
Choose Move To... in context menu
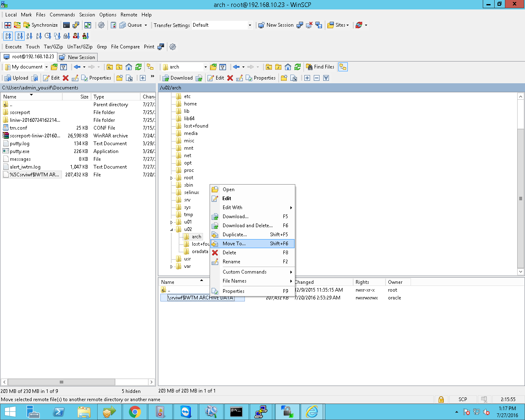coord(234,244)
